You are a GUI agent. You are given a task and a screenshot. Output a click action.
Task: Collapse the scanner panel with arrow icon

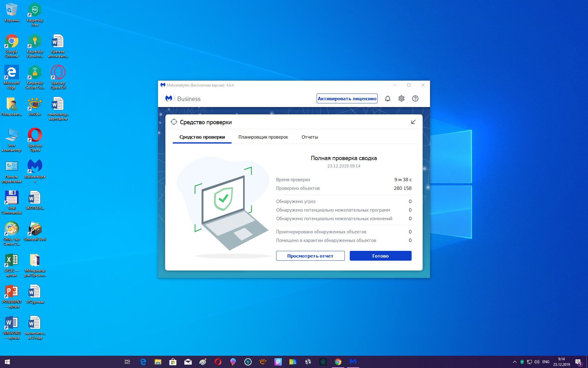[x=413, y=122]
